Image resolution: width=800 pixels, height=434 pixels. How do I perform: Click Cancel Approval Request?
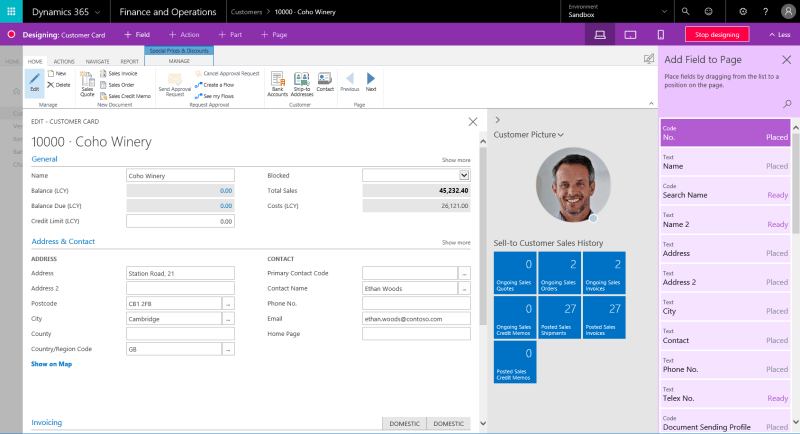click(x=228, y=73)
